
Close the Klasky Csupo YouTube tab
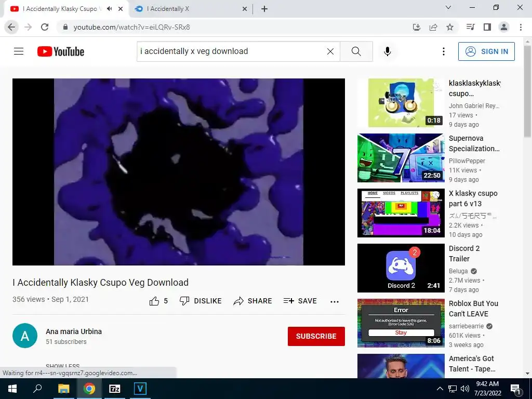(x=121, y=9)
